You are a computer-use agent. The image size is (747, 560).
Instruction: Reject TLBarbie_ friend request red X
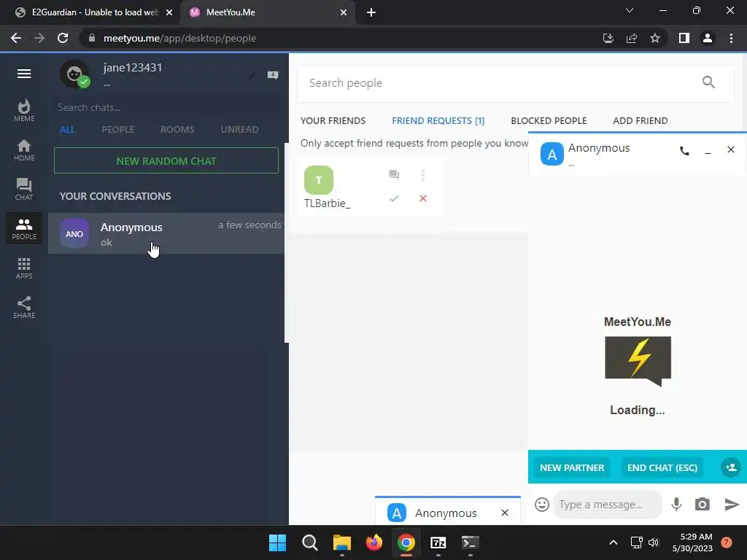point(423,198)
